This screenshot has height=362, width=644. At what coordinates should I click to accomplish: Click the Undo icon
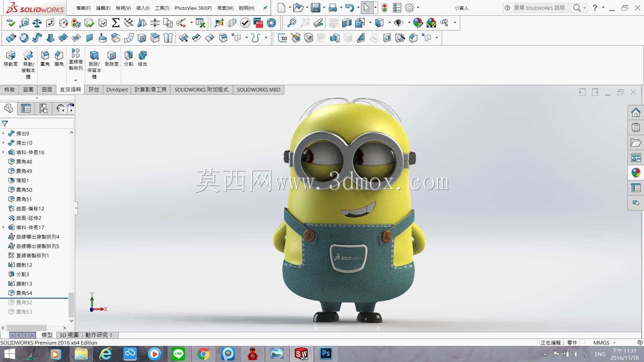click(350, 8)
